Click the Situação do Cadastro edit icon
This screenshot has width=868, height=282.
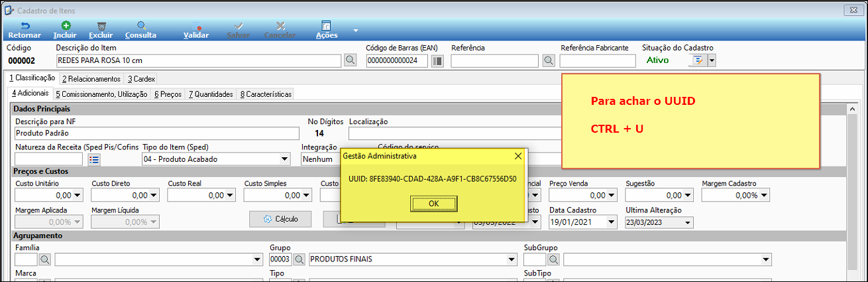pyautogui.click(x=698, y=61)
